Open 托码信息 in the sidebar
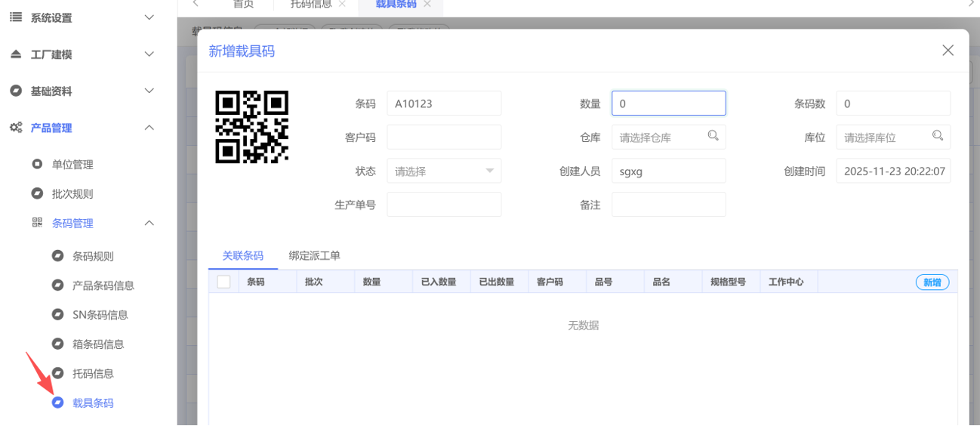 [x=93, y=374]
